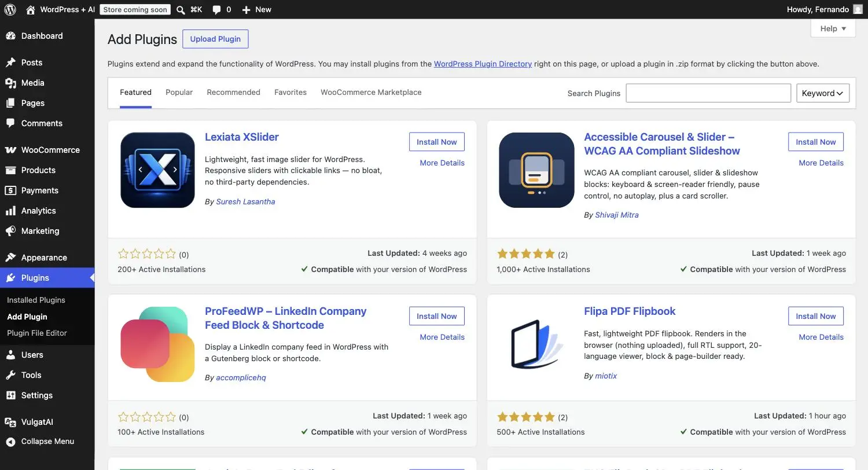
Task: Click the VulgatAI icon in sidebar
Action: coord(10,422)
